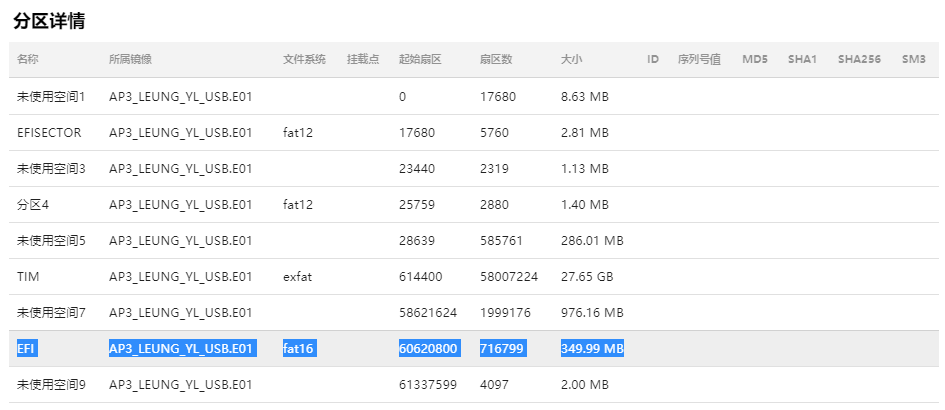The image size is (945, 410).
Task: Click start sector 23440
Action: (416, 169)
